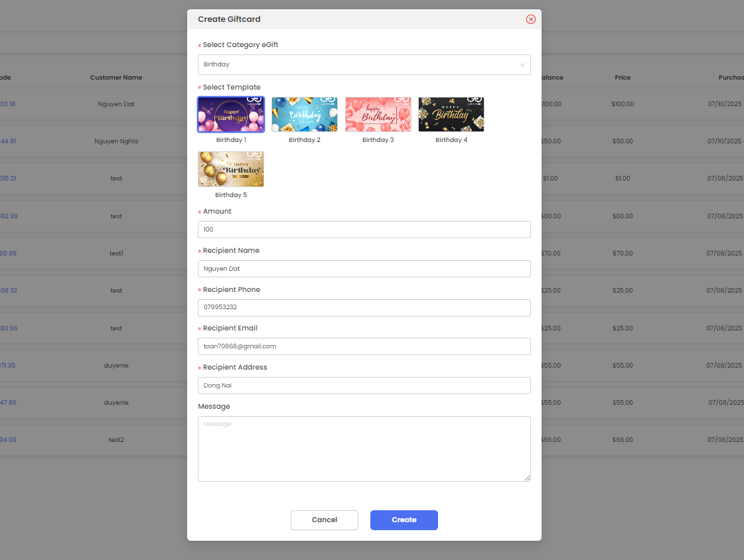
Task: Click the Recipient Address field
Action: pos(364,385)
